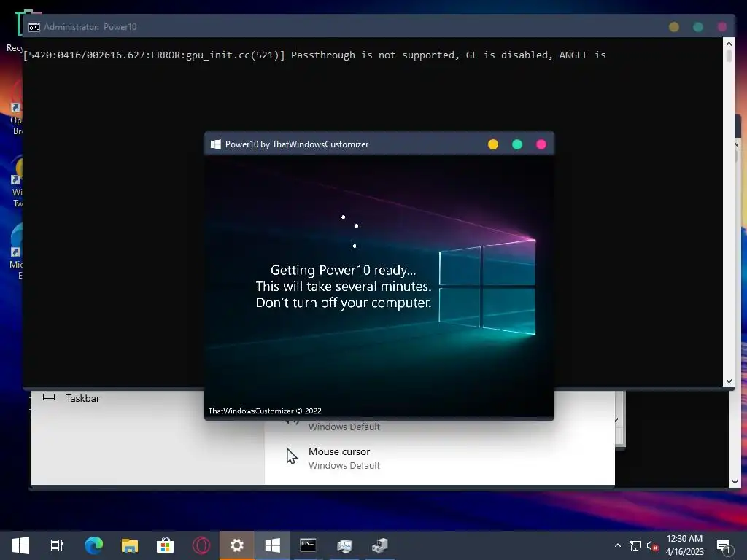Select Taskbar in the Settings sidebar
Image resolution: width=747 pixels, height=560 pixels.
click(x=83, y=398)
